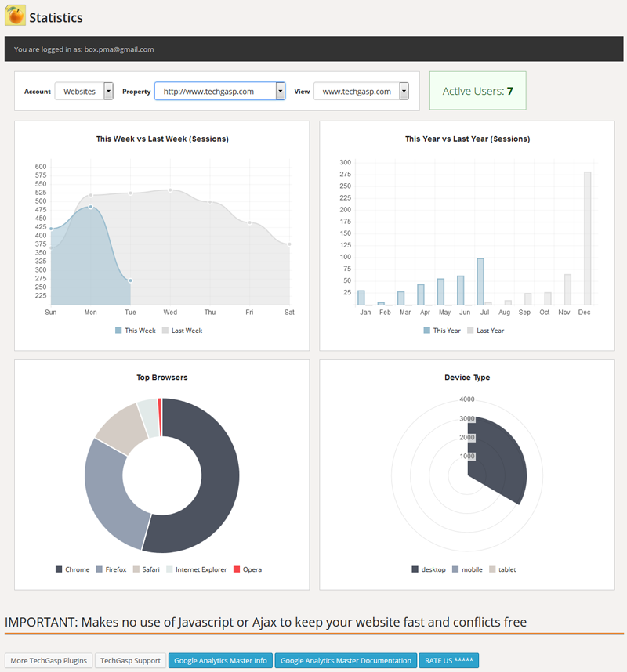Click the desktop legend swatch

point(415,569)
